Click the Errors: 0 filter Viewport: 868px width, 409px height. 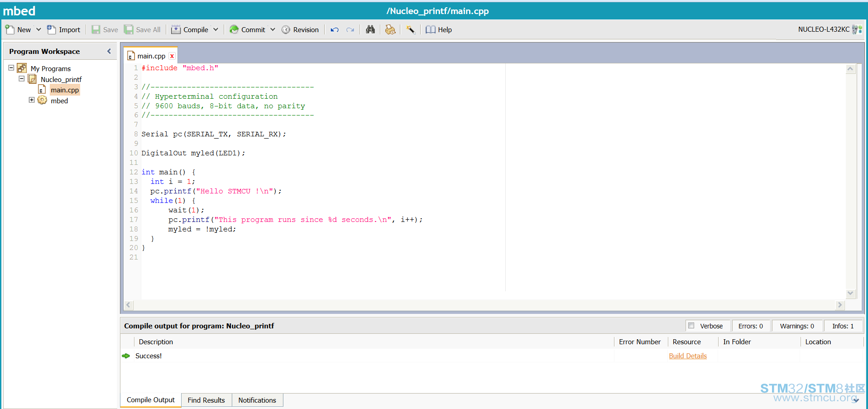pos(750,326)
